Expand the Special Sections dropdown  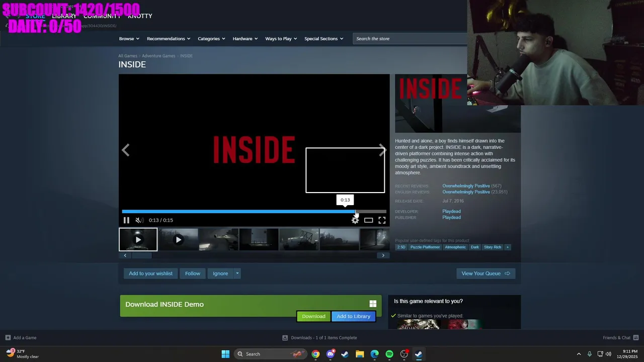tap(324, 39)
